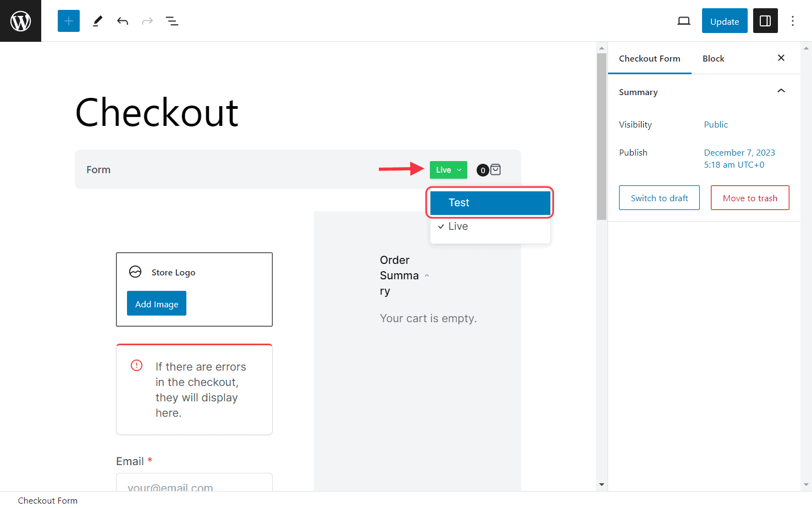Viewport: 812px width, 508px height.
Task: Open the cart preview icon showing 0
Action: pyautogui.click(x=489, y=169)
